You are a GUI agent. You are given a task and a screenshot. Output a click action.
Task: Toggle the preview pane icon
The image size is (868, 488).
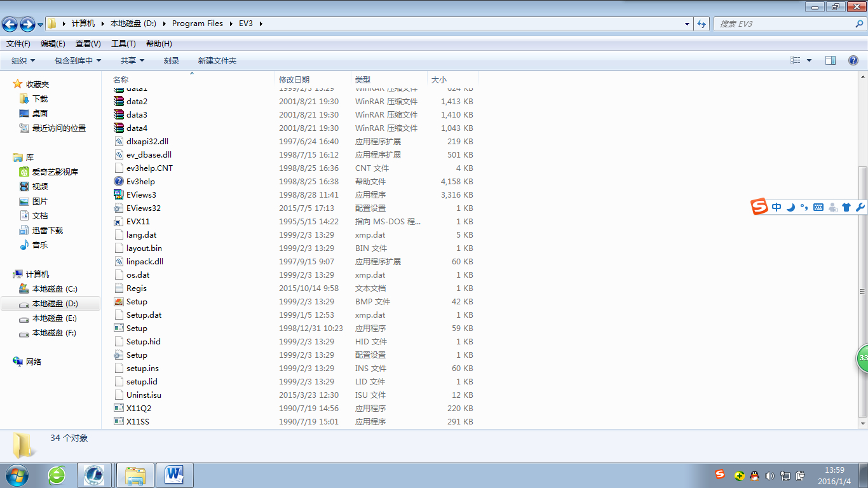[831, 60]
